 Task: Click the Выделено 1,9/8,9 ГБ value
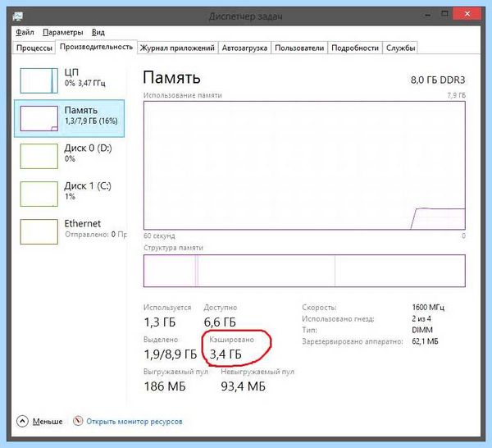click(171, 354)
